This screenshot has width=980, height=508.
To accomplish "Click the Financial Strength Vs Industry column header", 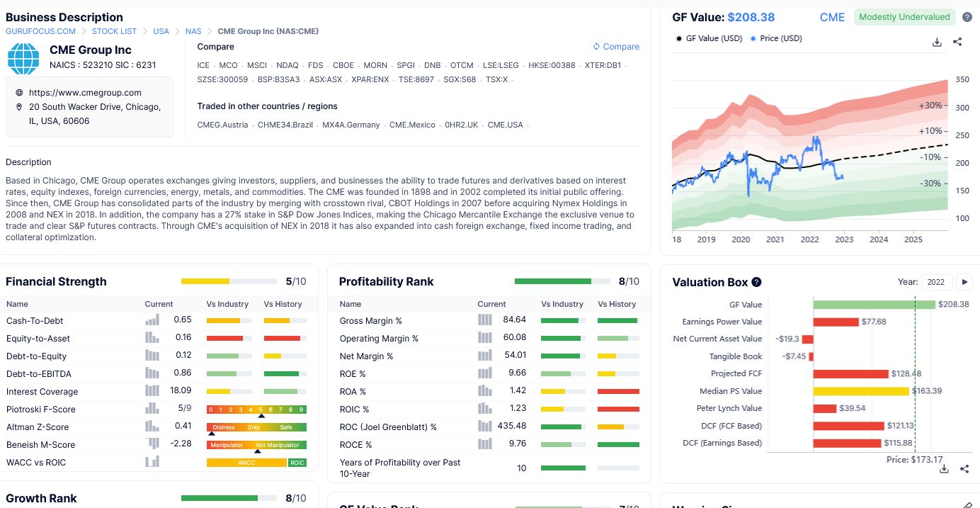I will click(227, 304).
